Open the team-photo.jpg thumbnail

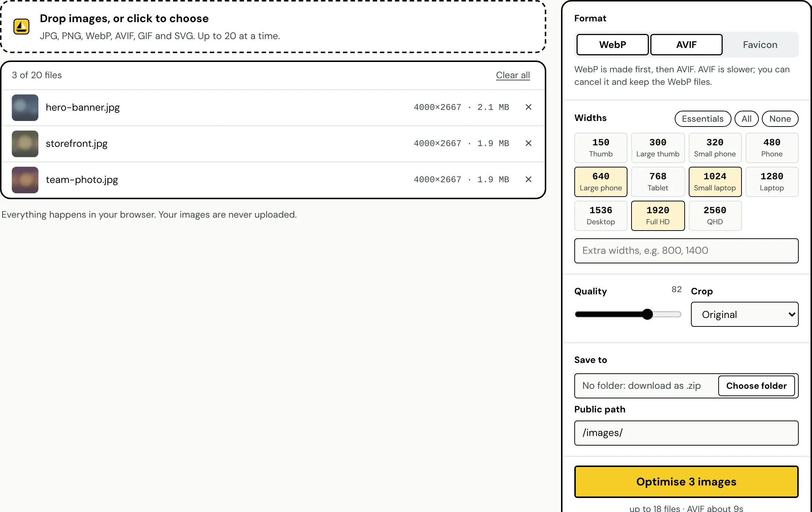click(25, 180)
